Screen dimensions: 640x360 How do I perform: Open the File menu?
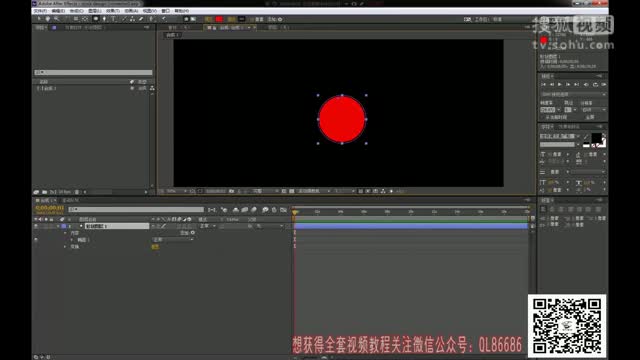(40, 11)
